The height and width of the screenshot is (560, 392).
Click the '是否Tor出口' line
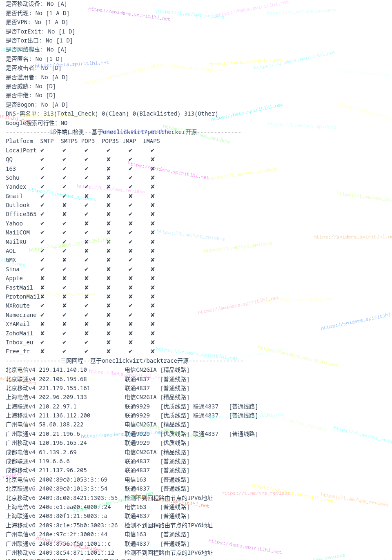coord(39,41)
